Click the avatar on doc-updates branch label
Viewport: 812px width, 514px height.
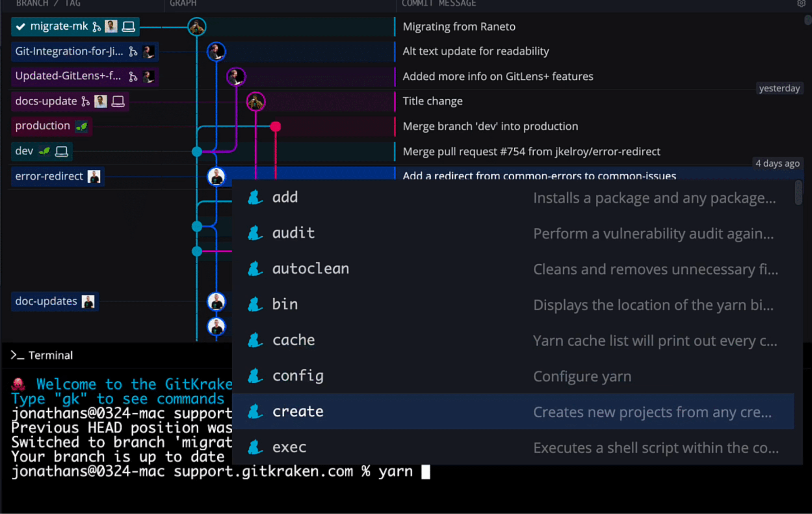click(88, 301)
